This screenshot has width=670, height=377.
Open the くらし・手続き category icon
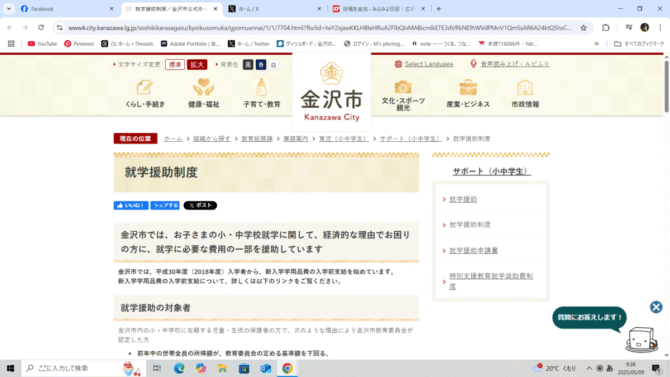point(145,94)
